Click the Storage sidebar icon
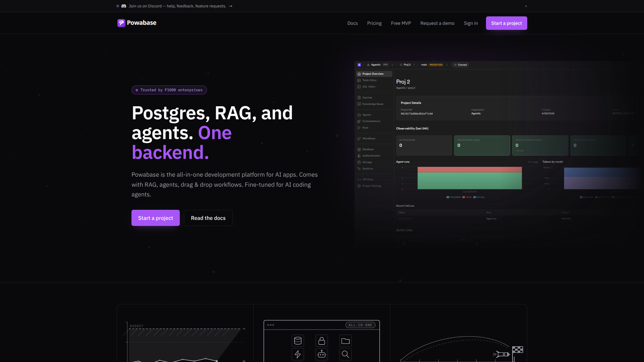 click(359, 162)
